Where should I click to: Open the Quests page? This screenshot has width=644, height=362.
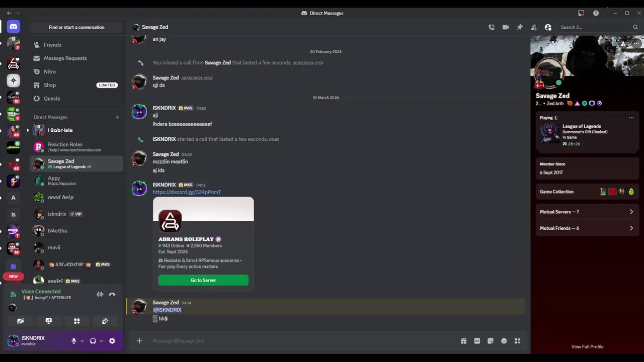[76, 99]
